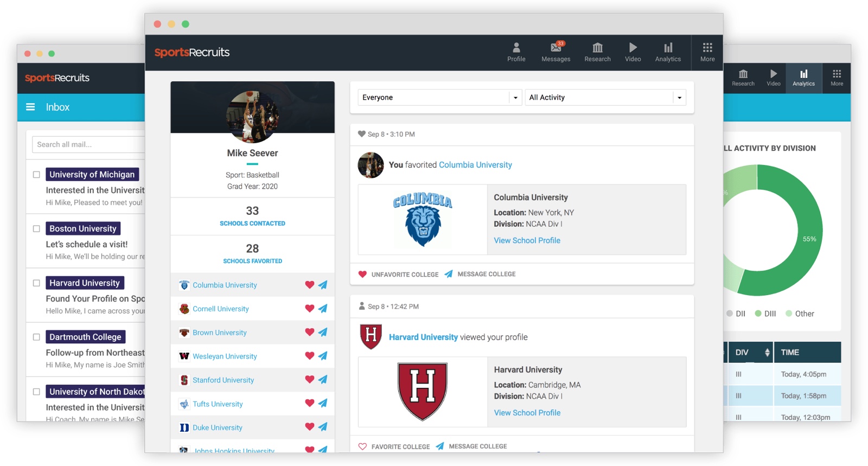Open the Everyone filter dropdown
The height and width of the screenshot is (466, 868).
point(439,98)
